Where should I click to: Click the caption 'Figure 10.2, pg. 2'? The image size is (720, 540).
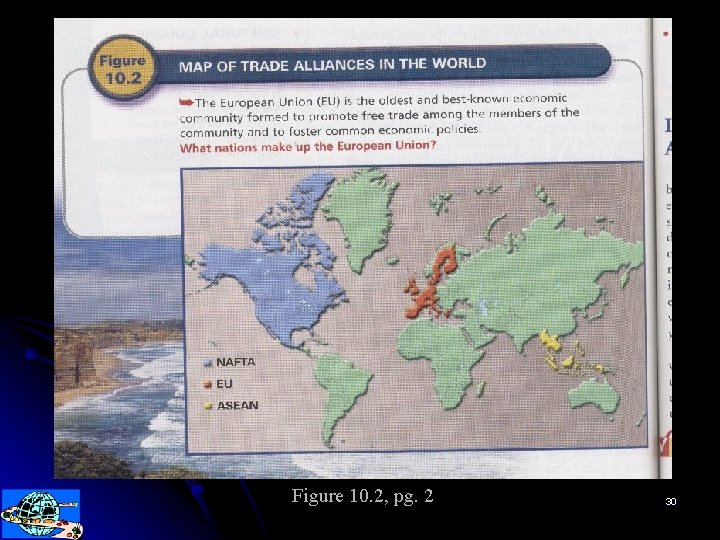(x=362, y=496)
